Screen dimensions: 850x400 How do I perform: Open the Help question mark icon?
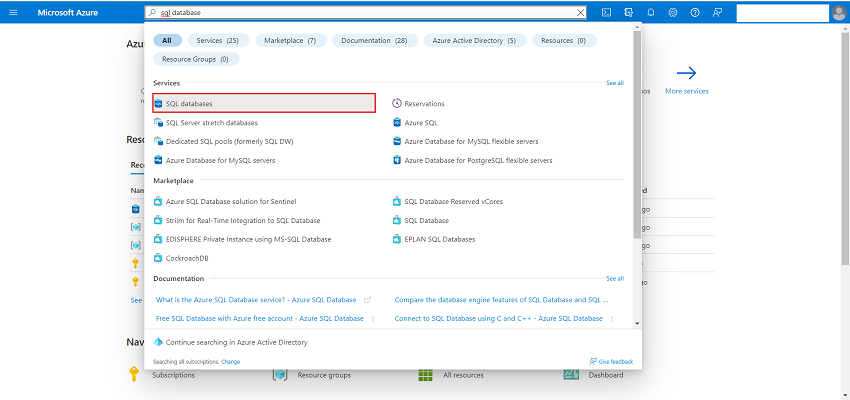coord(695,12)
